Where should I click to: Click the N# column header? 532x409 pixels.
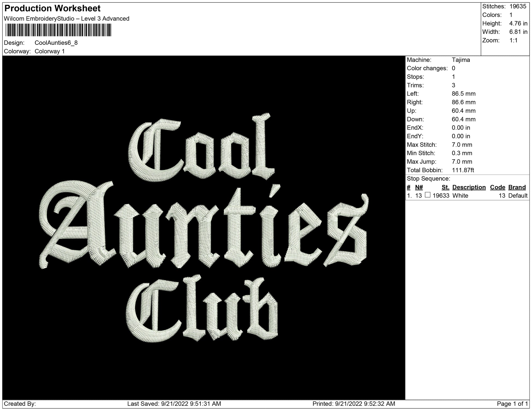point(419,187)
